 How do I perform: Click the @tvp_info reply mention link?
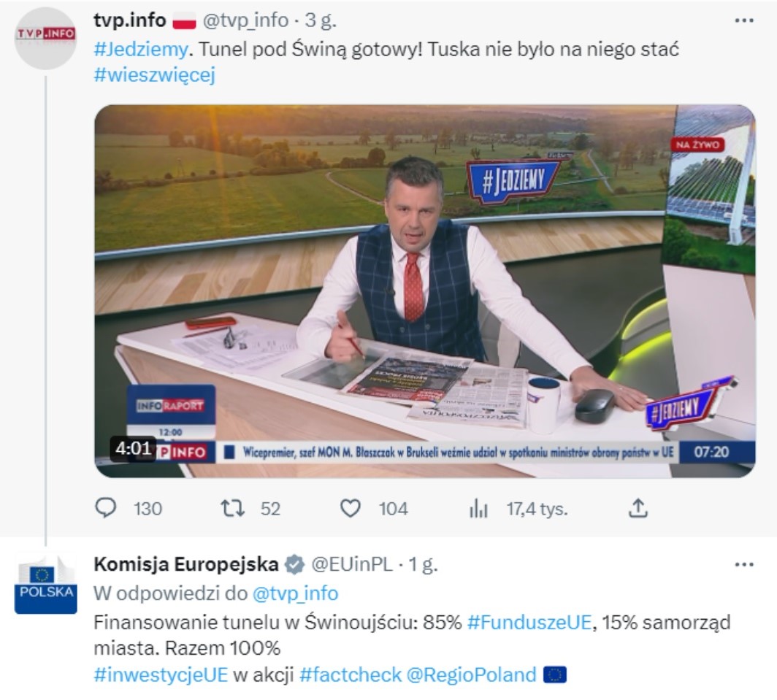(x=295, y=593)
